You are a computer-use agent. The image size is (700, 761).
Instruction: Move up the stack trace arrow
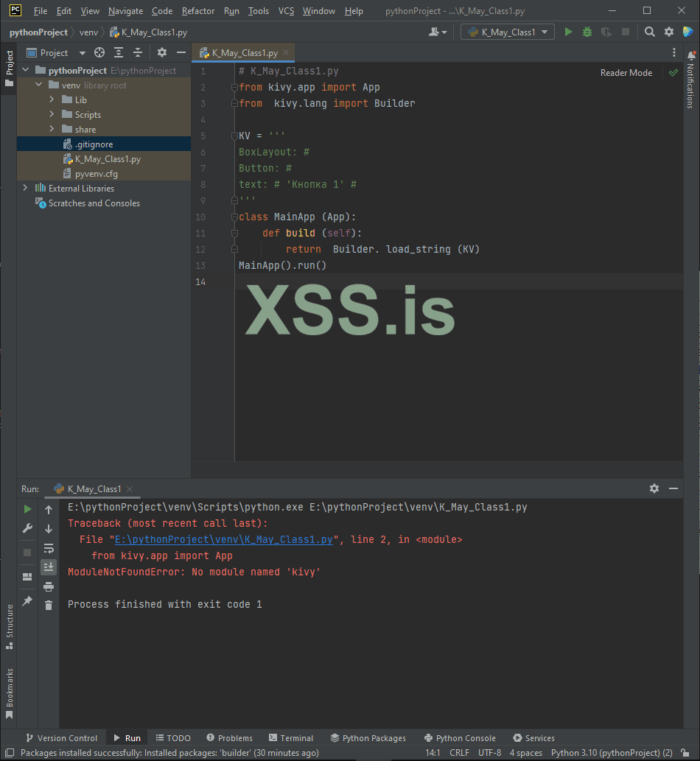tap(49, 510)
